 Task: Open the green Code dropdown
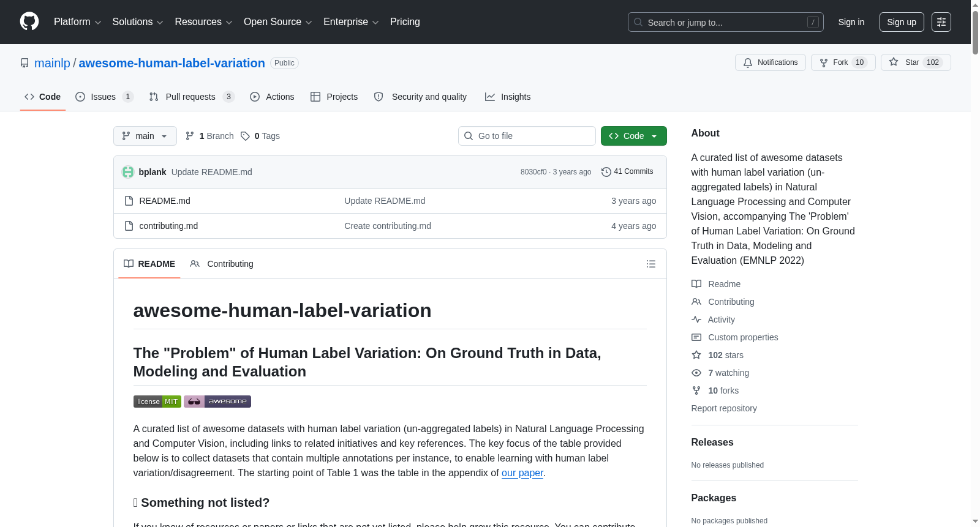coord(634,136)
